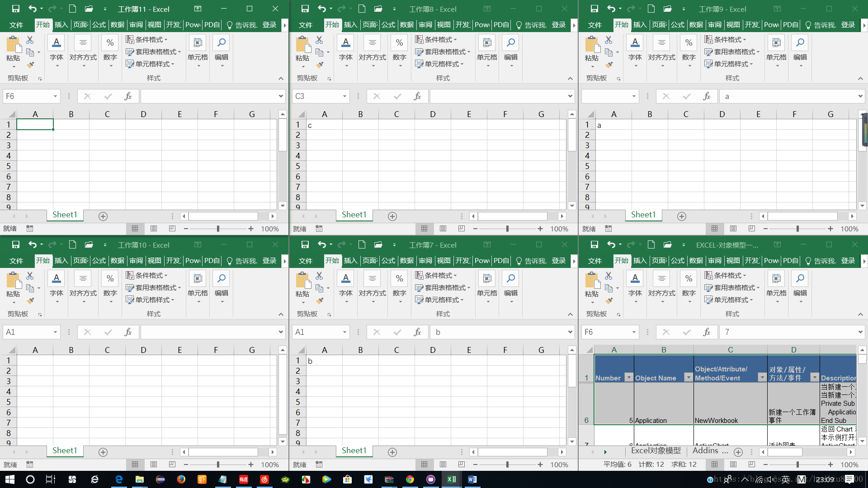This screenshot has width=868, height=488.
Task: Open the Windows Start menu
Action: [x=9, y=479]
